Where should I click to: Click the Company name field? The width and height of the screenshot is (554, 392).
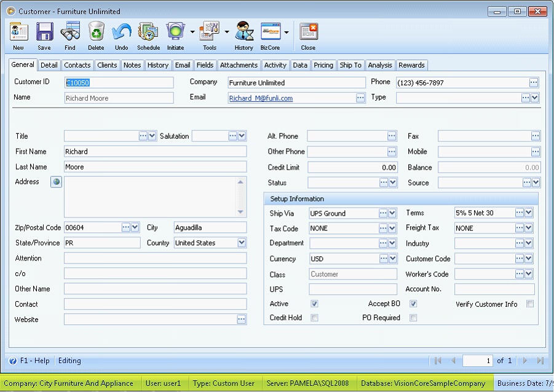point(296,82)
